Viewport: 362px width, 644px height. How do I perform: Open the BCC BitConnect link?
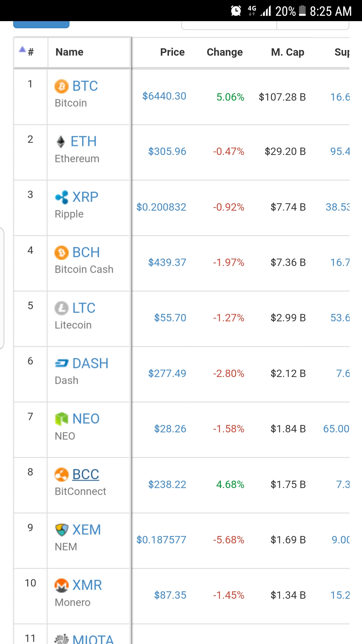point(86,474)
